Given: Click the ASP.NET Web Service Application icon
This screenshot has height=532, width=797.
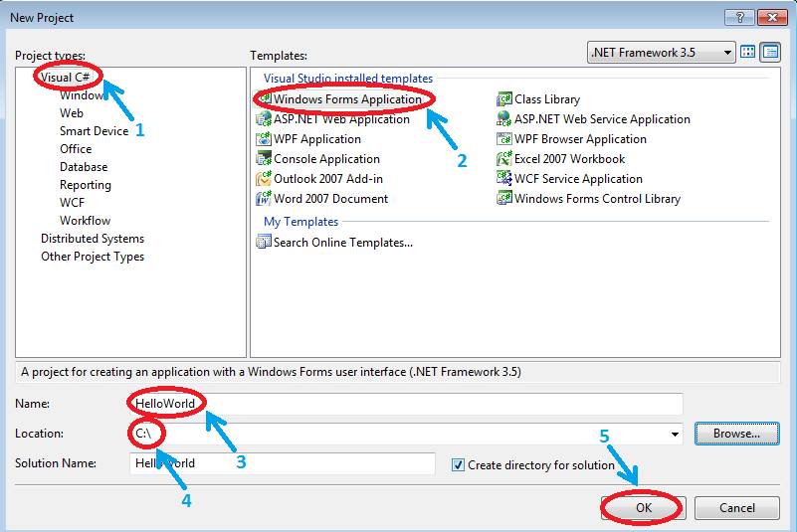Looking at the screenshot, I should tap(504, 119).
